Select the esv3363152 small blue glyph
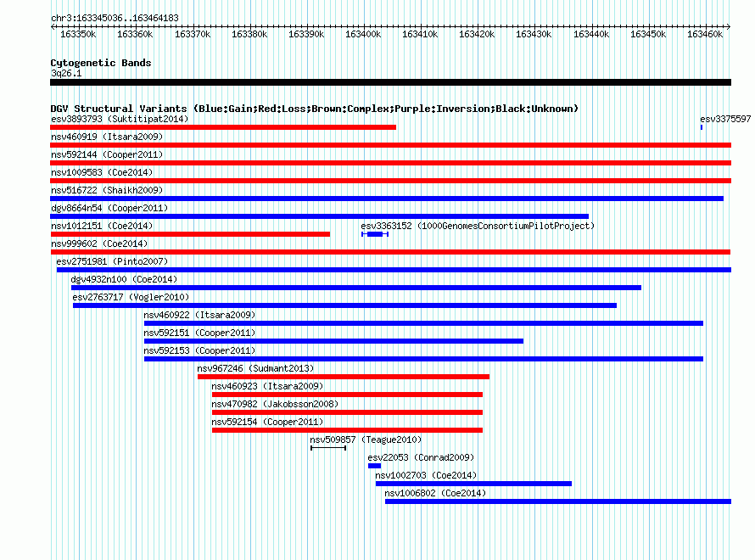This screenshot has width=755, height=560. [375, 234]
